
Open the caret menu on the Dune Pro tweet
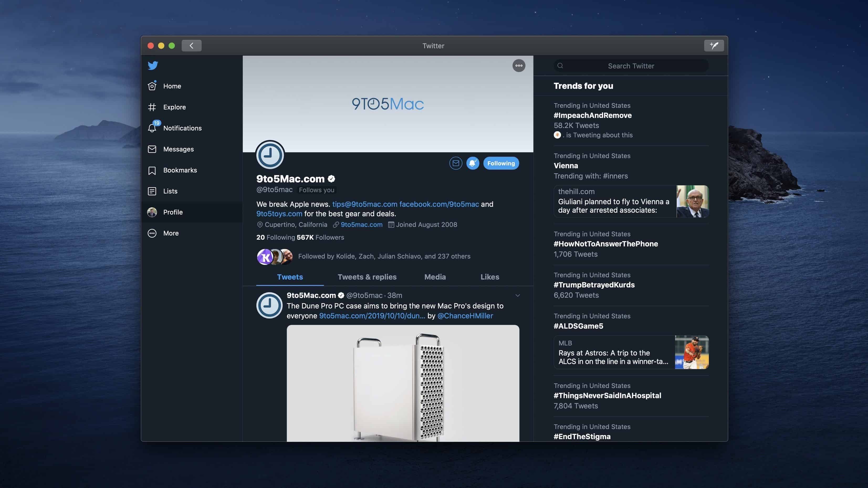pos(518,295)
